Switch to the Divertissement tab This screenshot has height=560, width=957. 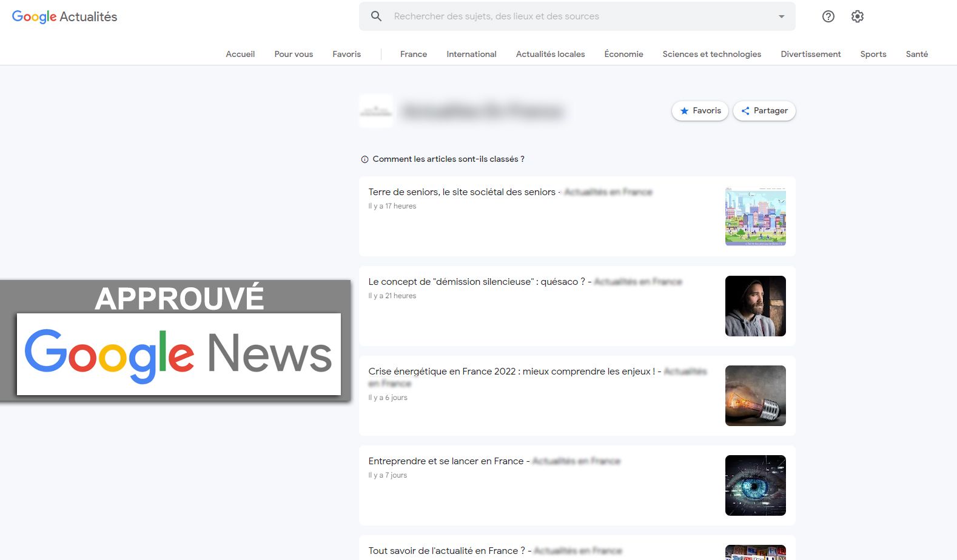[811, 54]
